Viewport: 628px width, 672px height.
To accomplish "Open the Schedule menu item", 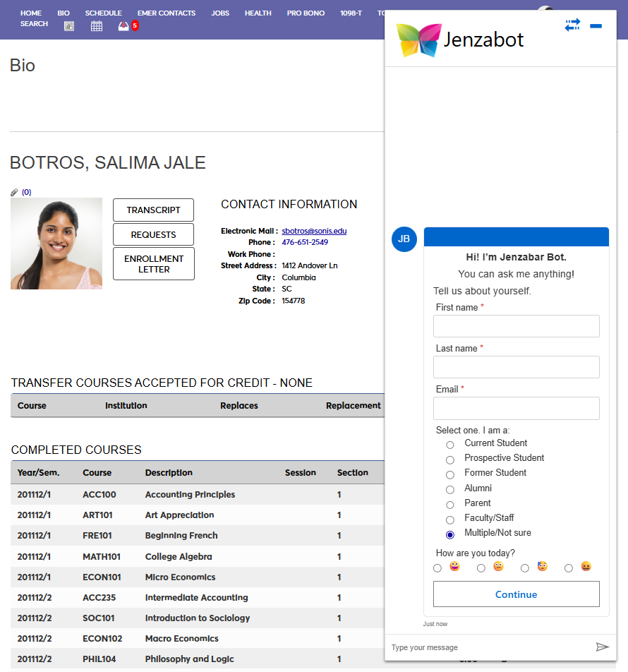I will tap(103, 13).
